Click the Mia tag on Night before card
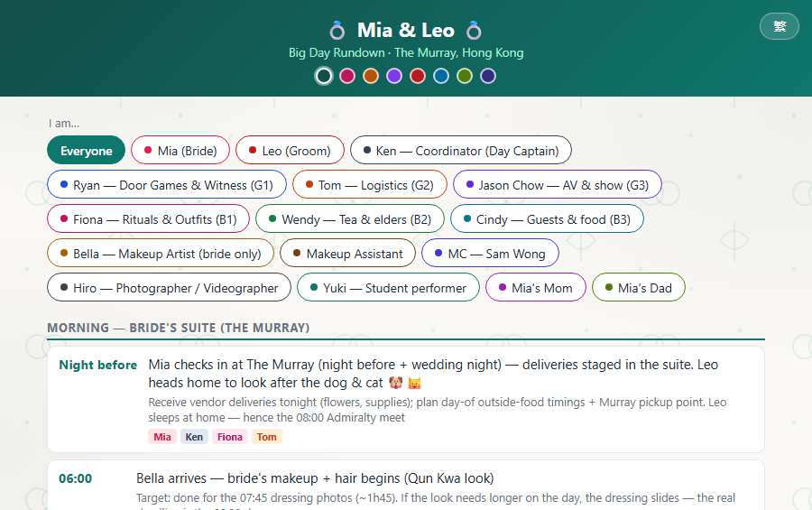 pos(162,436)
